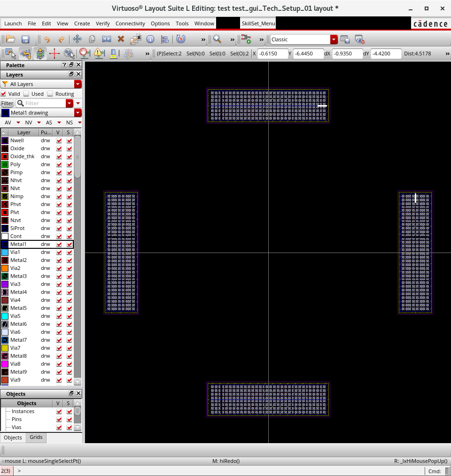Switch to the Grids tab

pos(36,437)
